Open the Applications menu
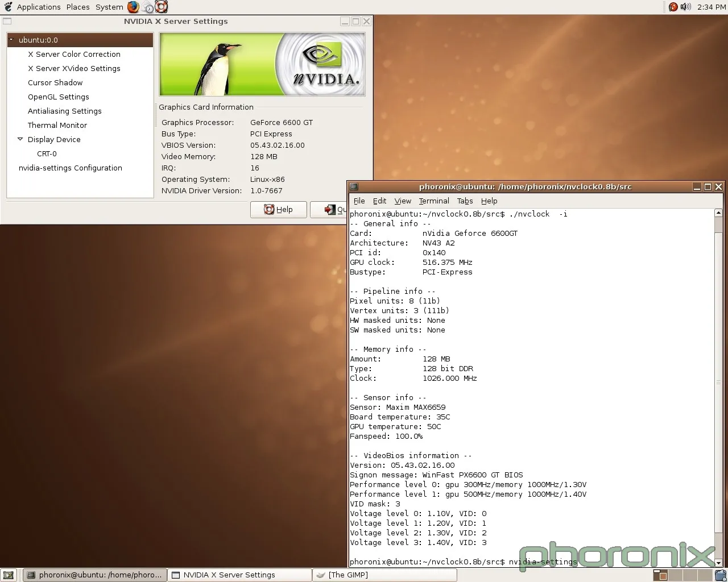728x582 pixels. (x=39, y=7)
